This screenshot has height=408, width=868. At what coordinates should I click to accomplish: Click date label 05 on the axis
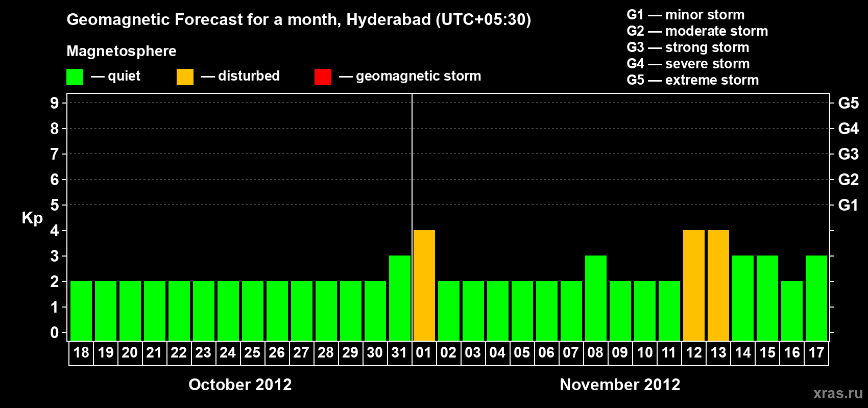(x=522, y=353)
